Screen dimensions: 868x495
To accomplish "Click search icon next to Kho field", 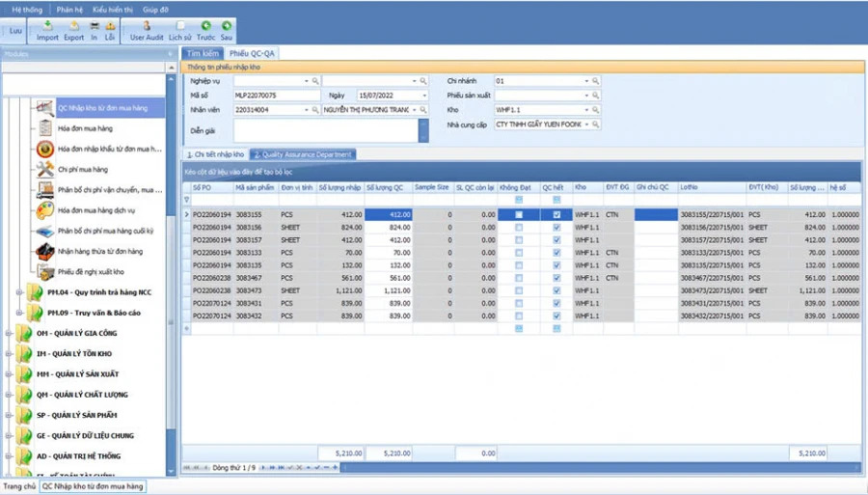I will click(596, 110).
